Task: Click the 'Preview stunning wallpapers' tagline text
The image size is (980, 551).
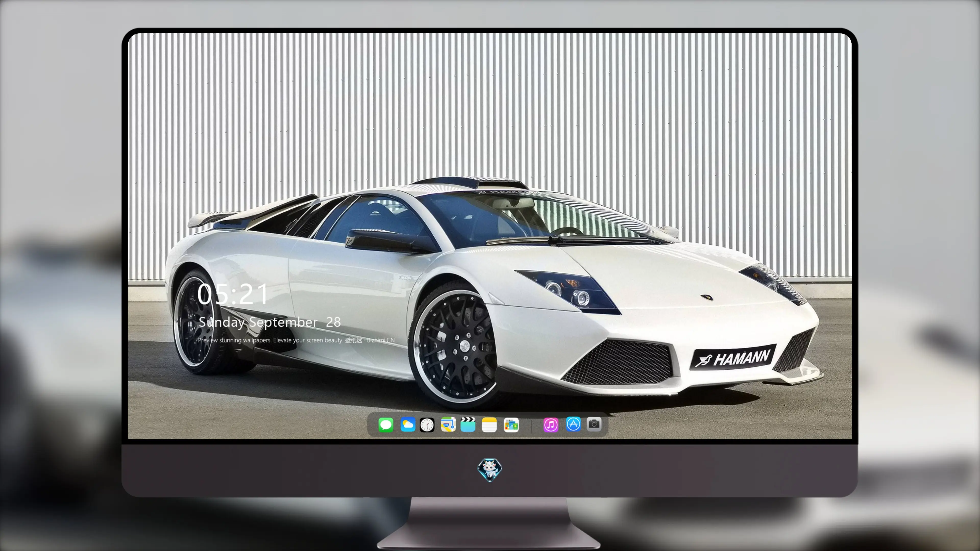Action: pos(296,340)
